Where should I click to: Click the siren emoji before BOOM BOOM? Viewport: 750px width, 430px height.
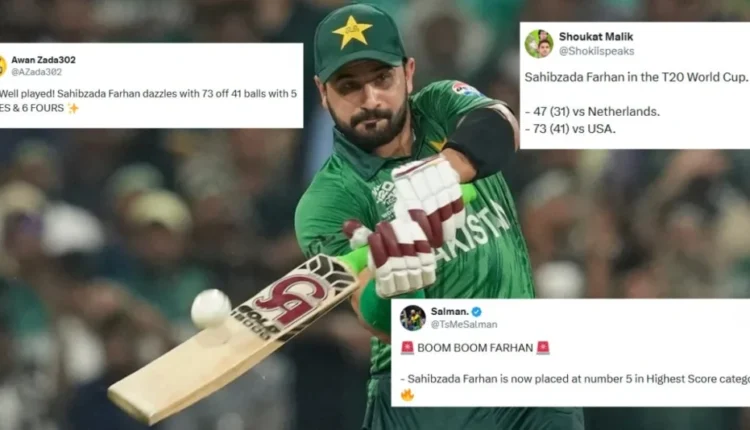407,348
